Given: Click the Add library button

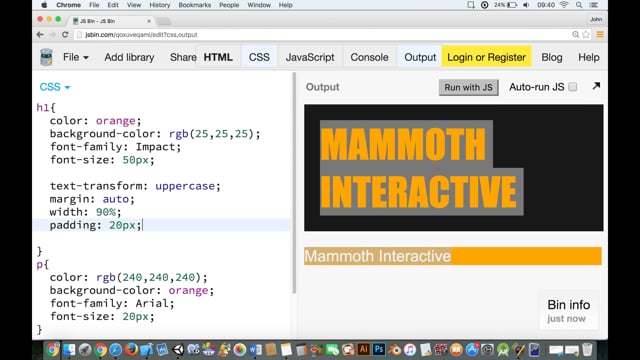Looking at the screenshot, I should 129,57.
